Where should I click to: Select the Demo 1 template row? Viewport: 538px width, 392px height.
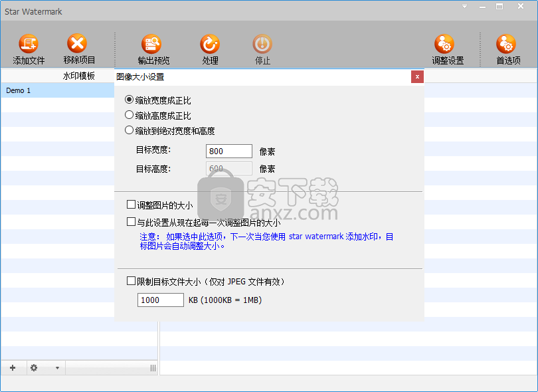point(58,90)
